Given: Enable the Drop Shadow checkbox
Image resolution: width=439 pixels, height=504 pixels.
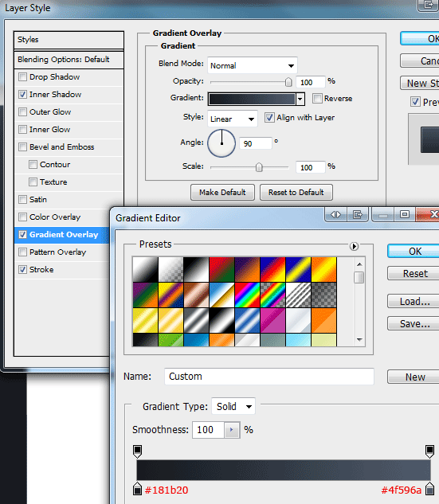Looking at the screenshot, I should (22, 76).
